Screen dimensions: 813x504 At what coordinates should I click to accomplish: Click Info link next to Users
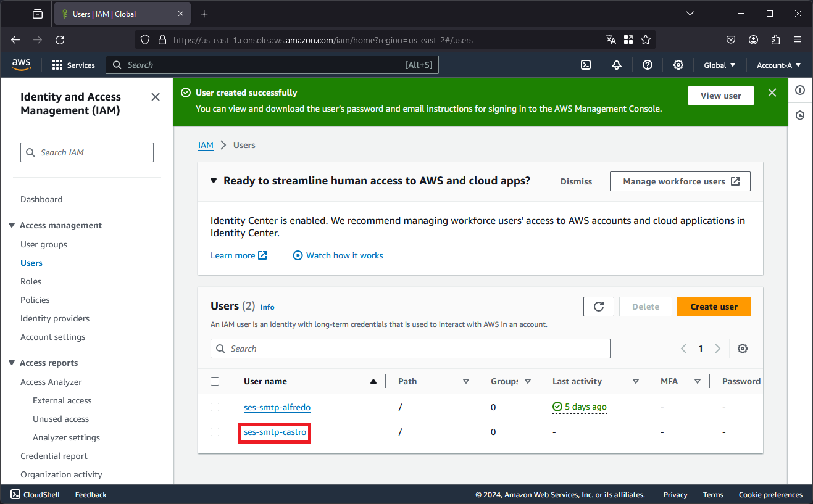pyautogui.click(x=267, y=307)
